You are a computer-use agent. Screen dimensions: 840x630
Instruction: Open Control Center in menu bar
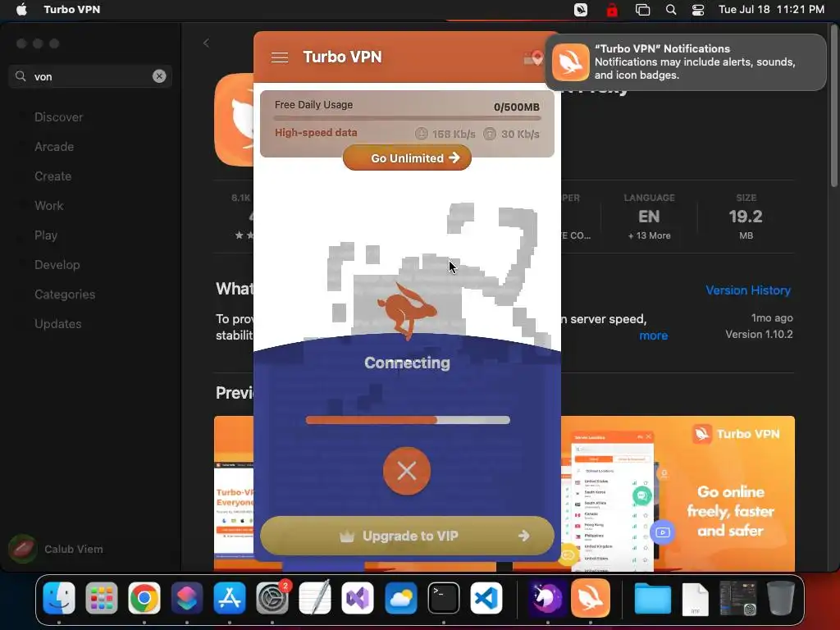[x=698, y=10]
